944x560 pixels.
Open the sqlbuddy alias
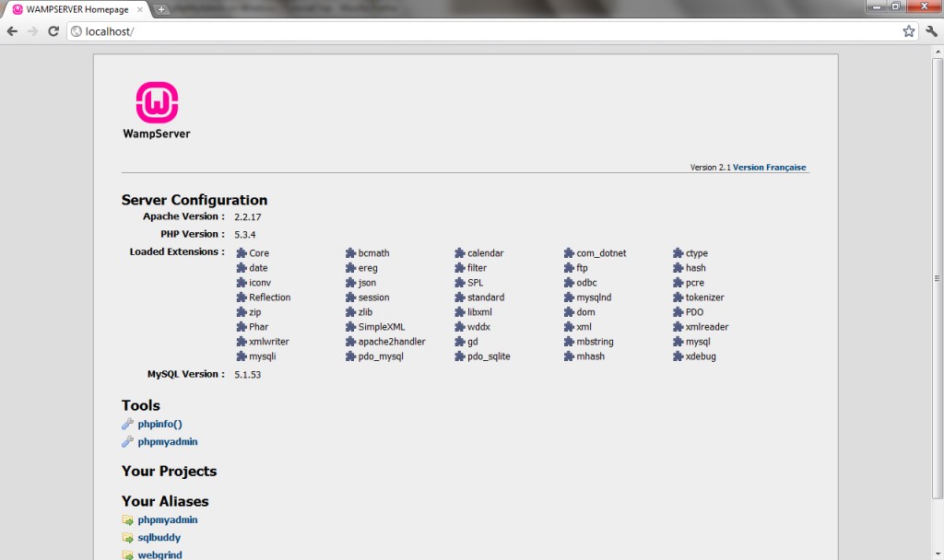coord(159,537)
